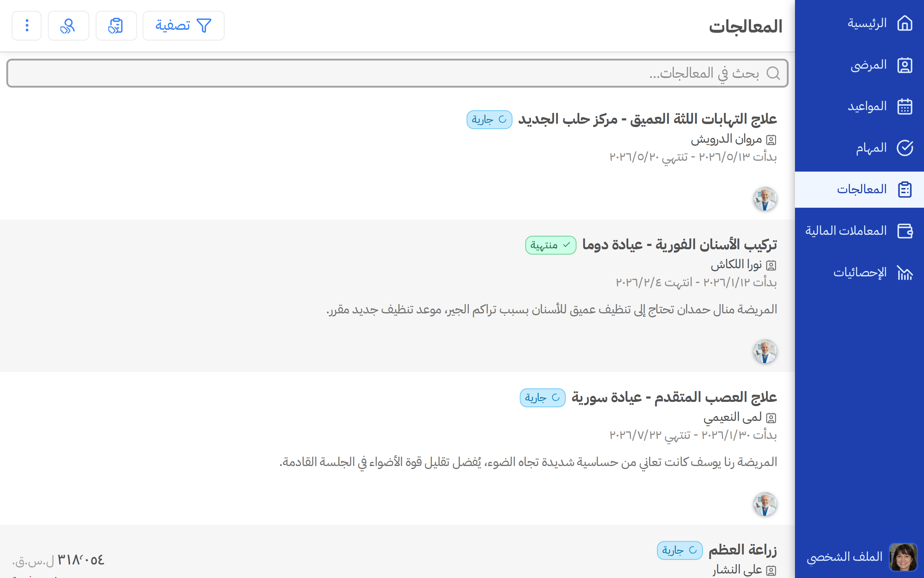The height and width of the screenshot is (578, 924).
Task: Click note about المريضة رنا يوسف
Action: click(x=528, y=462)
